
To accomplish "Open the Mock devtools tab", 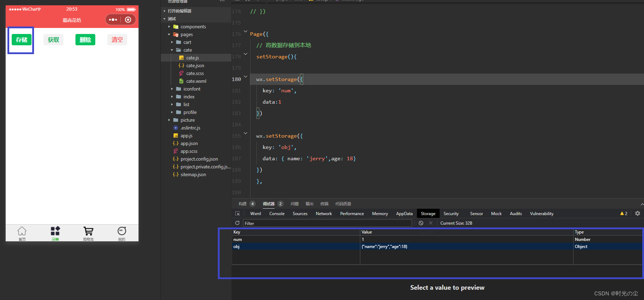I will pyautogui.click(x=496, y=214).
